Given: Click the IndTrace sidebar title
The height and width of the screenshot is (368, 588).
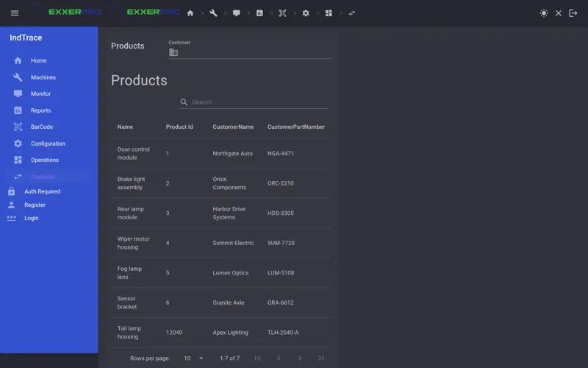Looking at the screenshot, I should point(26,38).
